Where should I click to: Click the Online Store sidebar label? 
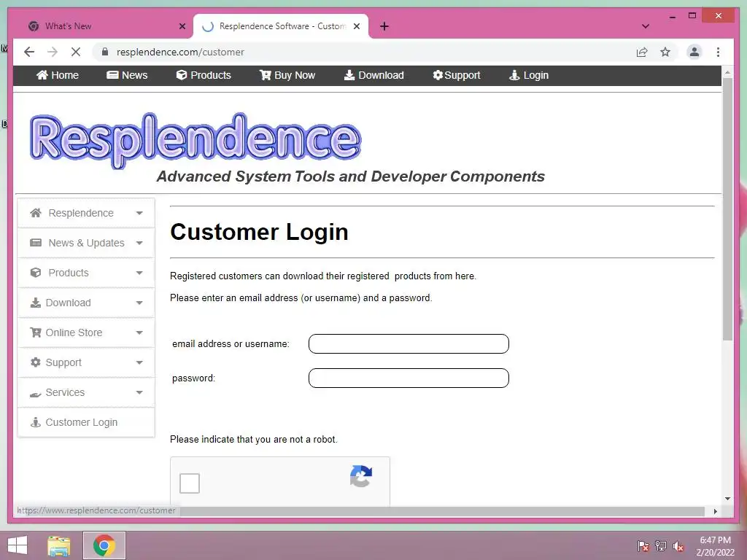tap(74, 332)
